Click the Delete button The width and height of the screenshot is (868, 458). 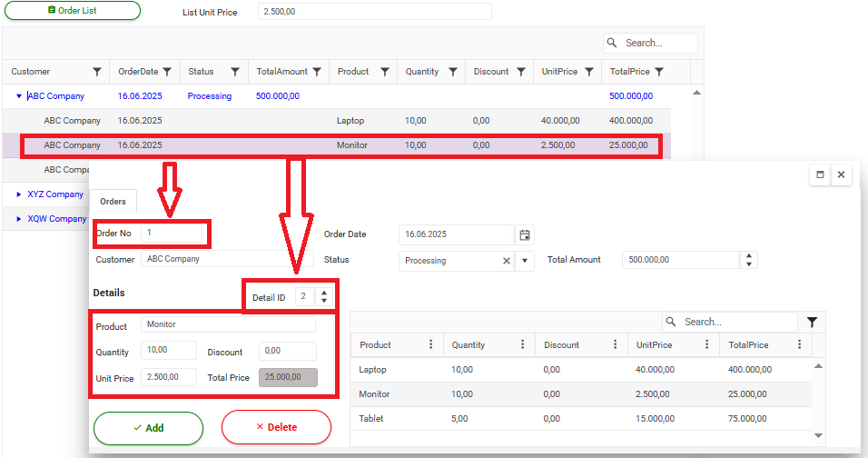(x=276, y=427)
